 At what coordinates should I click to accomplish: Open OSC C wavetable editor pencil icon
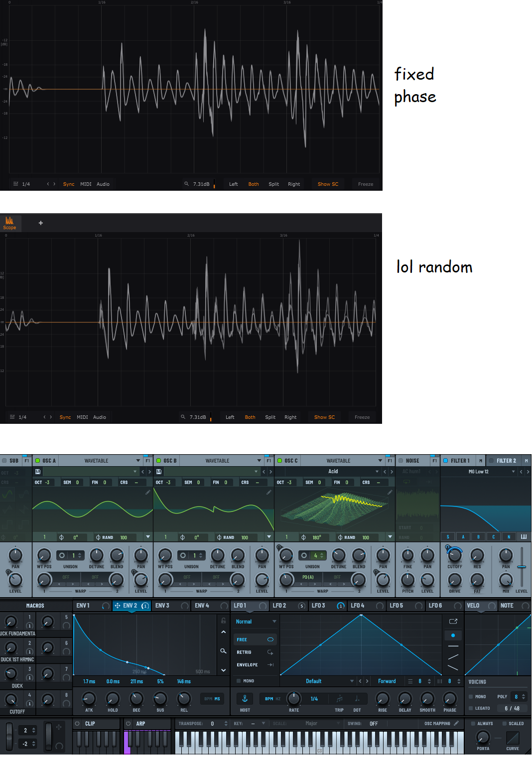click(x=390, y=492)
